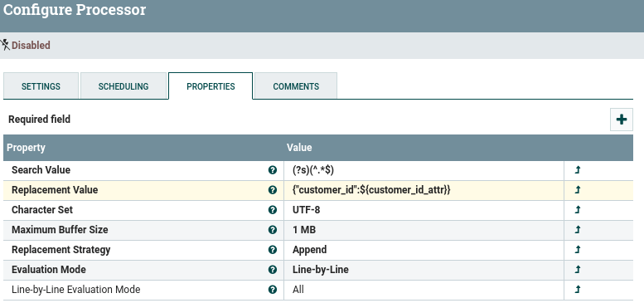Open help for Replacement Strategy property
Screen dimensions: 644x303
click(273, 250)
